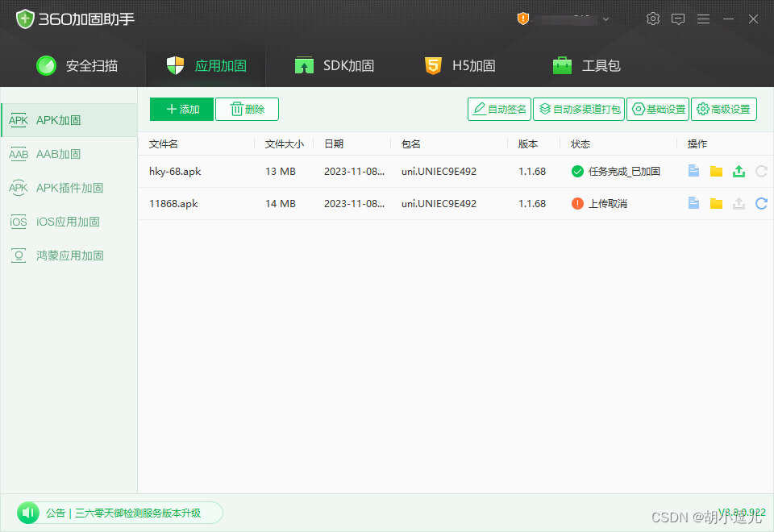Open output folder for hky-68.apk
The width and height of the screenshot is (774, 532).
(716, 171)
